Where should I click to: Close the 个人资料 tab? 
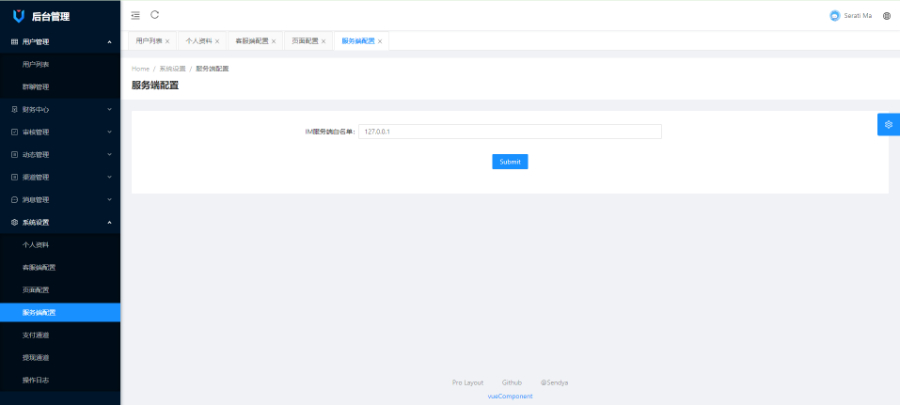(x=217, y=41)
